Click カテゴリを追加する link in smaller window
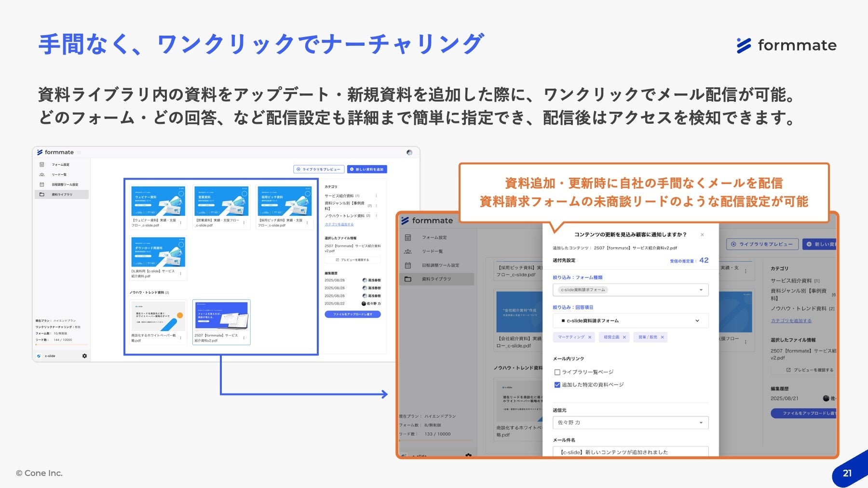This screenshot has width=868, height=488. (x=339, y=224)
